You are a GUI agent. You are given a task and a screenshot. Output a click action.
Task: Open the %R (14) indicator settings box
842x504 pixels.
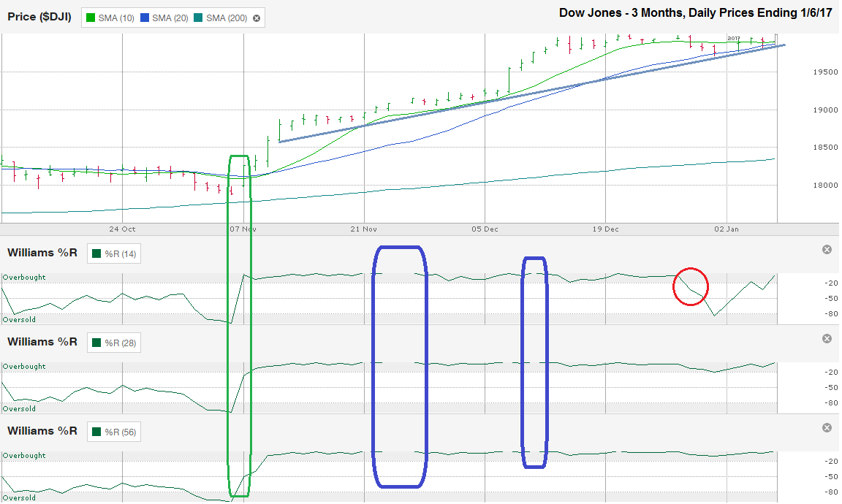tap(114, 254)
